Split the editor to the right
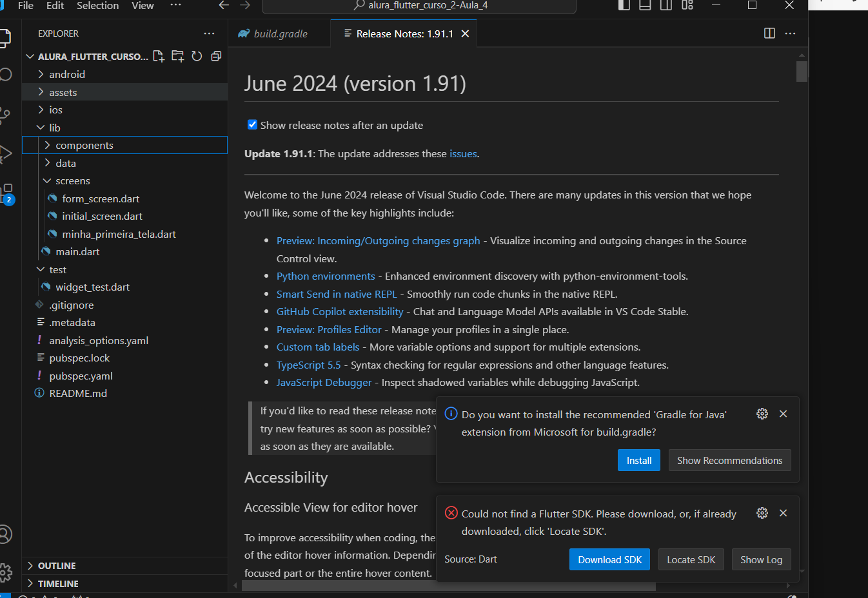This screenshot has width=868, height=598. (769, 34)
